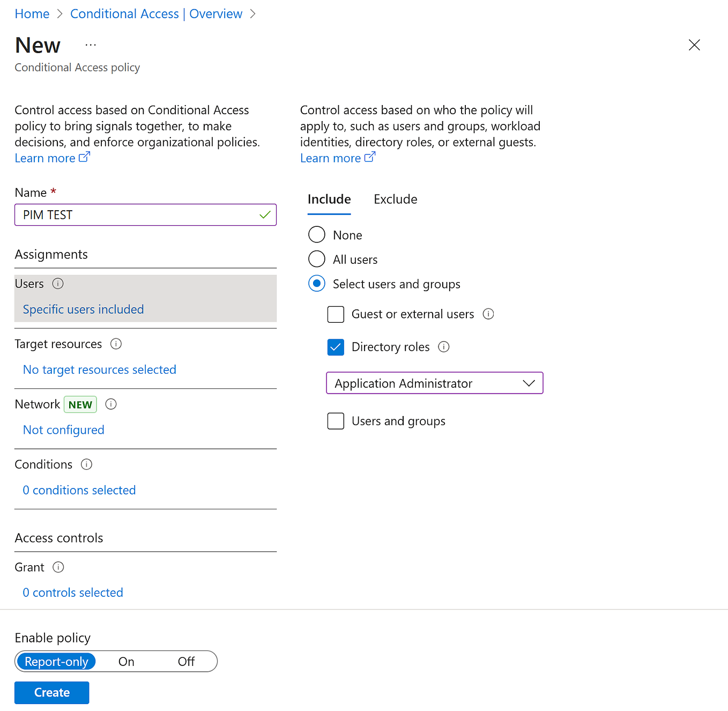Check the Guest or external users checkbox
The width and height of the screenshot is (728, 711).
336,314
